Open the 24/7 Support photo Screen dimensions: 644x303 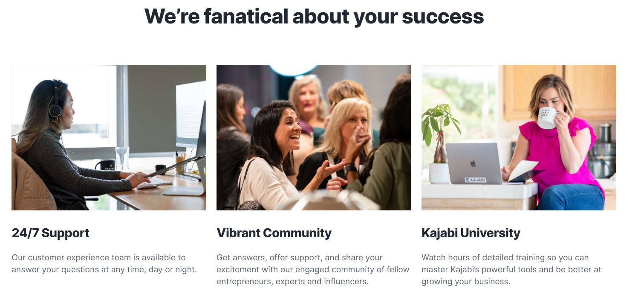(x=109, y=137)
